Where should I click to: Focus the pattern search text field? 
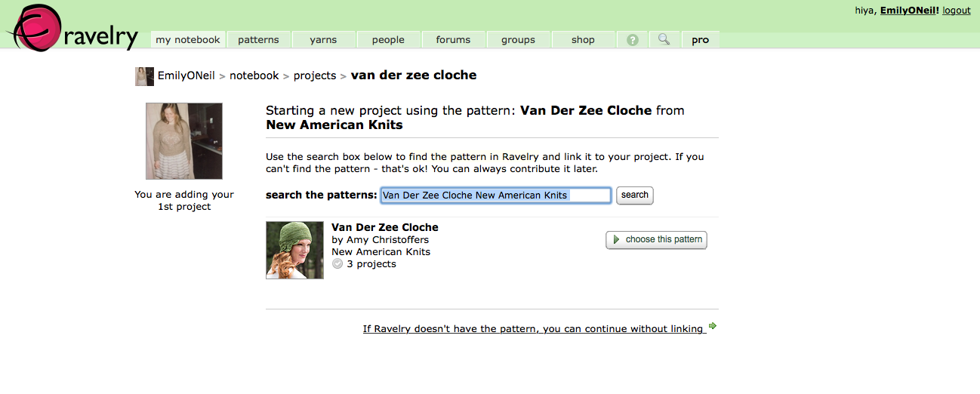click(x=495, y=195)
